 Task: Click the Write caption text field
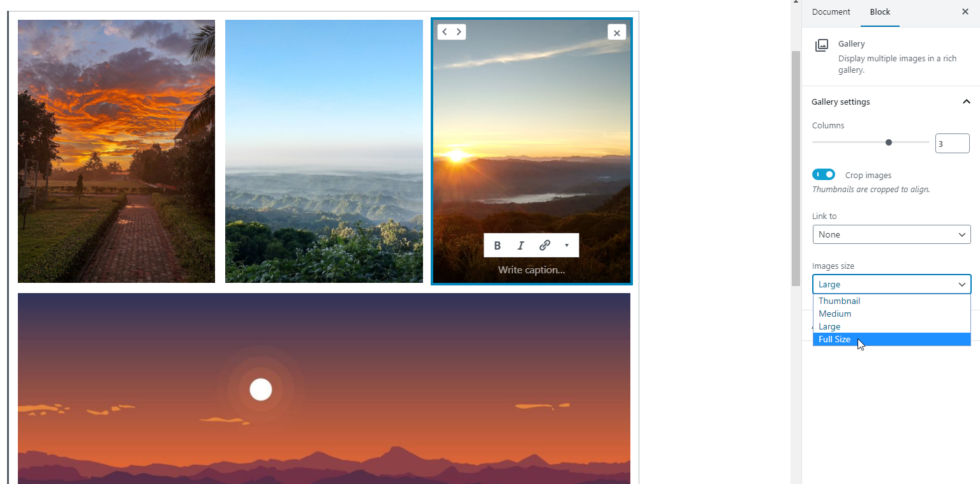531,270
